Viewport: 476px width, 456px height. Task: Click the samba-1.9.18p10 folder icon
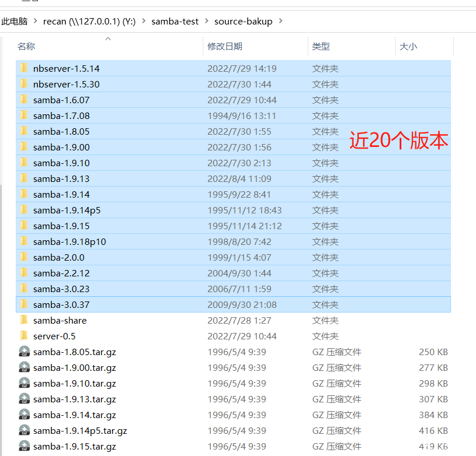24,242
